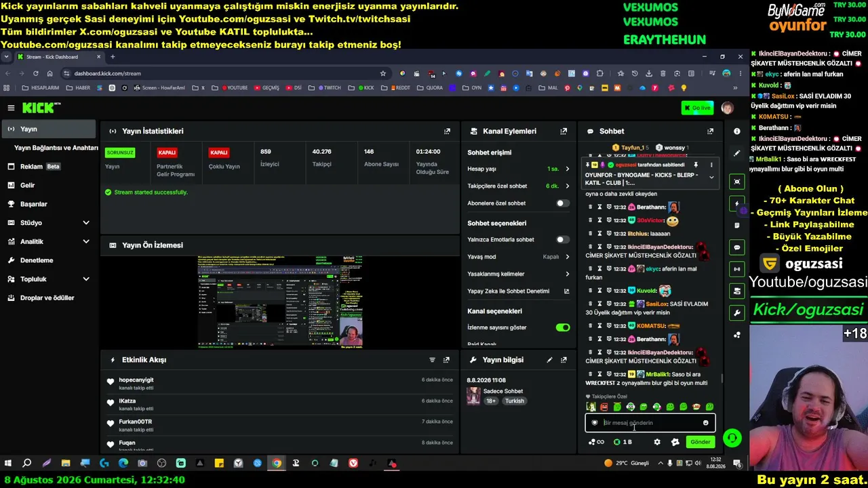Open Chrome from the taskbar
This screenshot has width=868, height=488.
click(277, 464)
